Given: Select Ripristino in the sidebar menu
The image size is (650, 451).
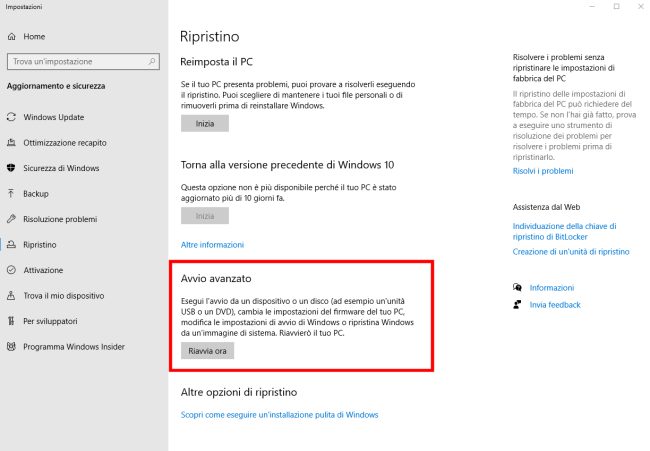Looking at the screenshot, I should (x=41, y=245).
